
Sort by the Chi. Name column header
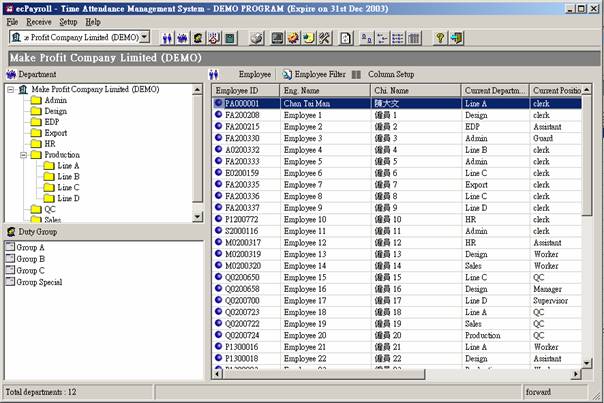point(416,91)
